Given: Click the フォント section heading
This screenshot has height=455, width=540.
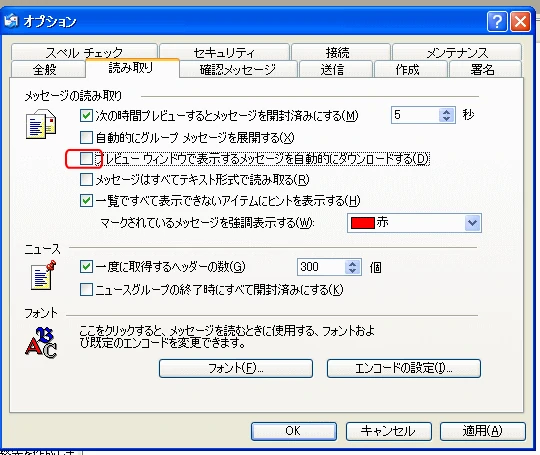Looking at the screenshot, I should 41,313.
